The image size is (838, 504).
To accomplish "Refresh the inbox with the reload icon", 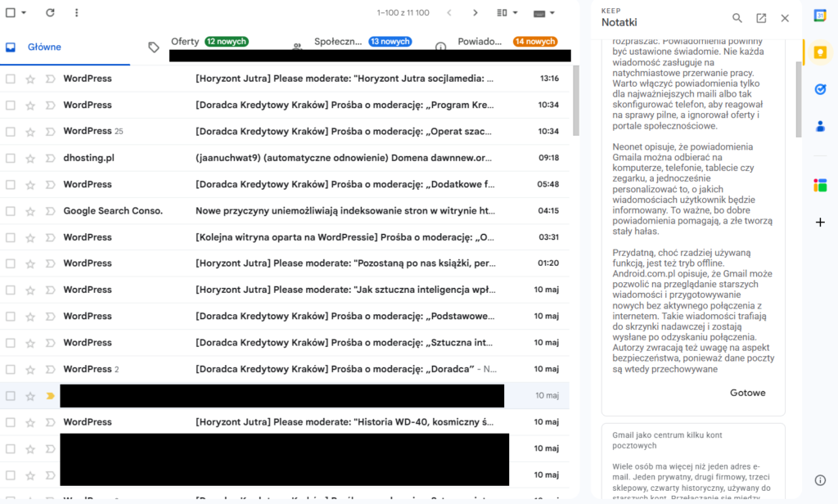I will click(50, 12).
